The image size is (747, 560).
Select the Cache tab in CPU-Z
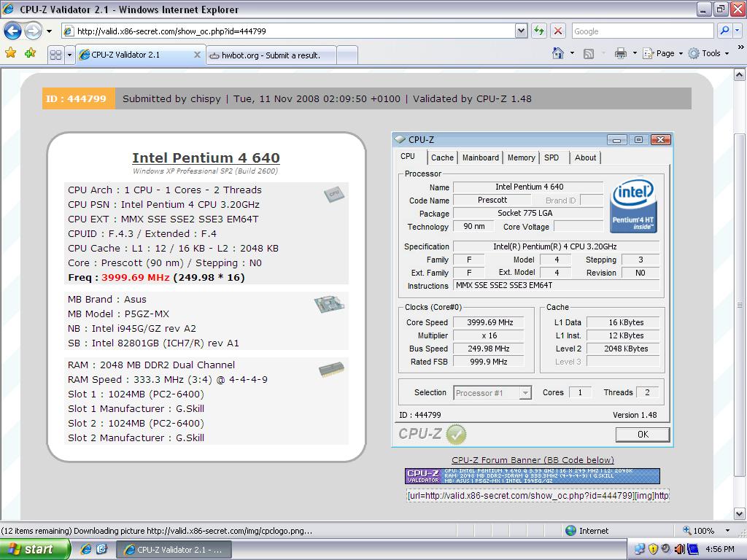(x=442, y=157)
